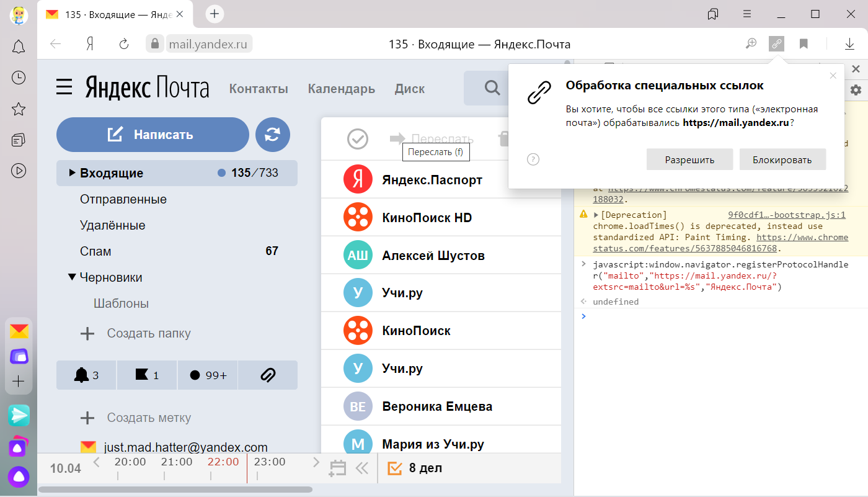Open video play icon in browser sidebar
Screen dimensions: 868x497
click(19, 170)
